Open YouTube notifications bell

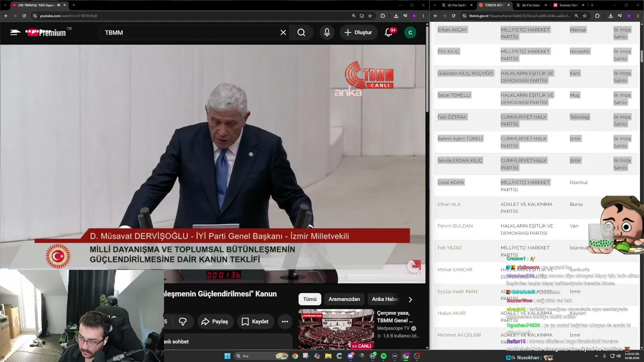[388, 32]
